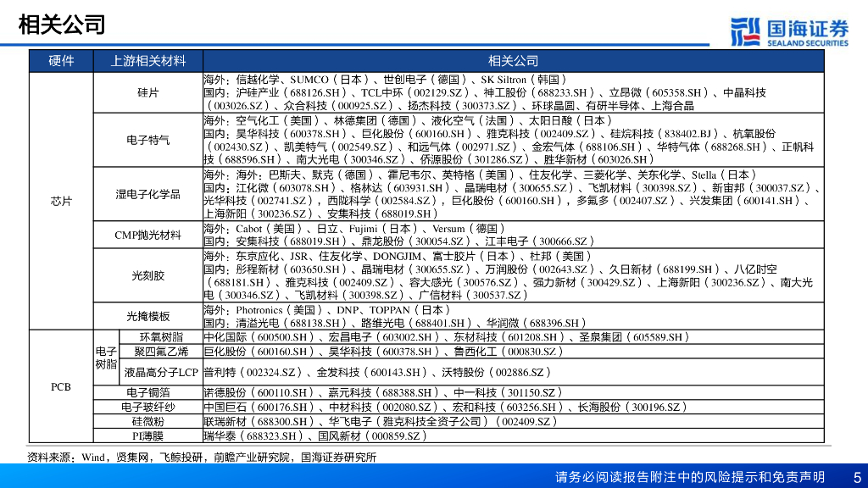
Task: Click the 湿电子化学品 material cell
Action: pos(147,194)
